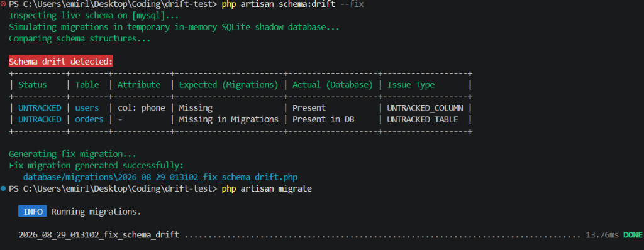Click the 'col: phone' attribute cell
This screenshot has width=644, height=250.
point(142,108)
